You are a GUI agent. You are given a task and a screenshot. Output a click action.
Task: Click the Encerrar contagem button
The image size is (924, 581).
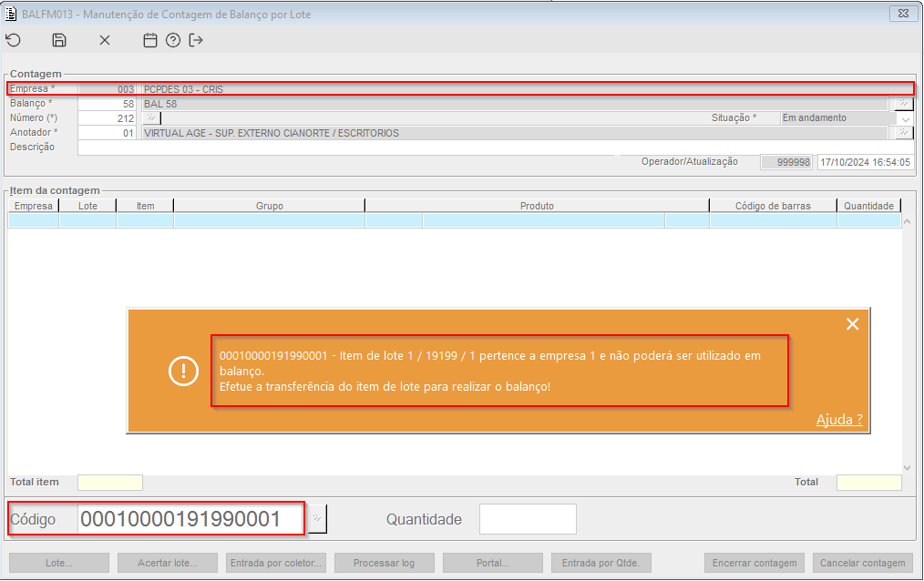click(x=755, y=563)
